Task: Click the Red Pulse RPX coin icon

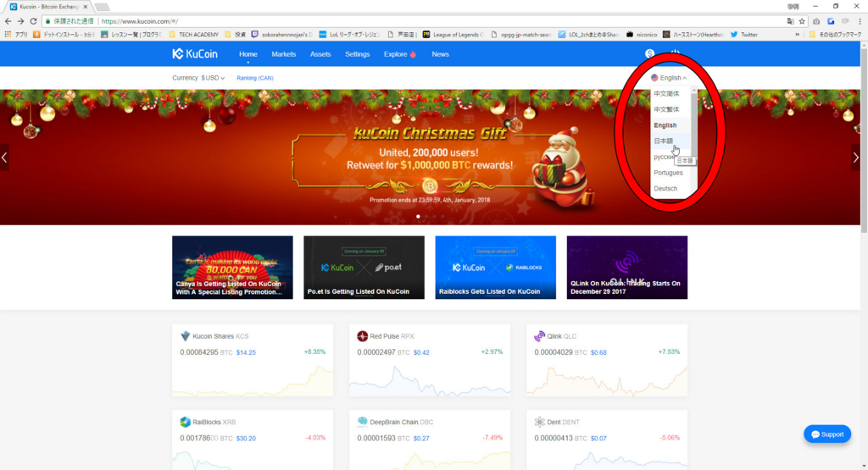Action: click(362, 336)
